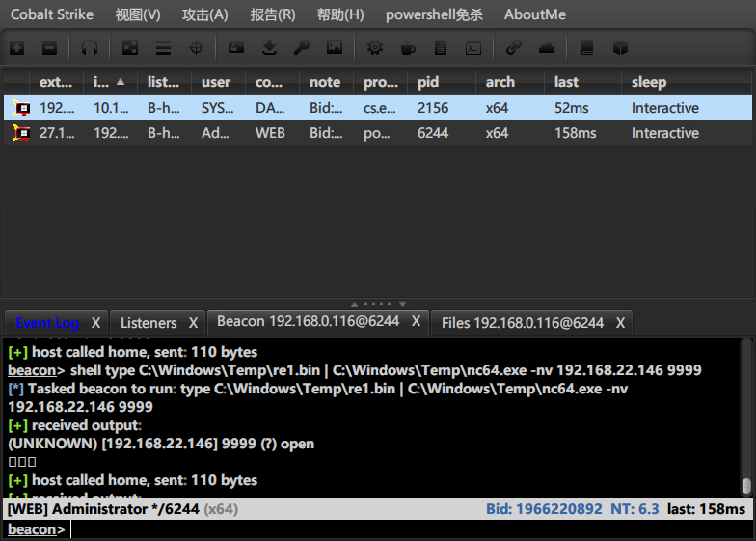Open the 报告(R) menu
The image size is (756, 541).
tap(272, 14)
